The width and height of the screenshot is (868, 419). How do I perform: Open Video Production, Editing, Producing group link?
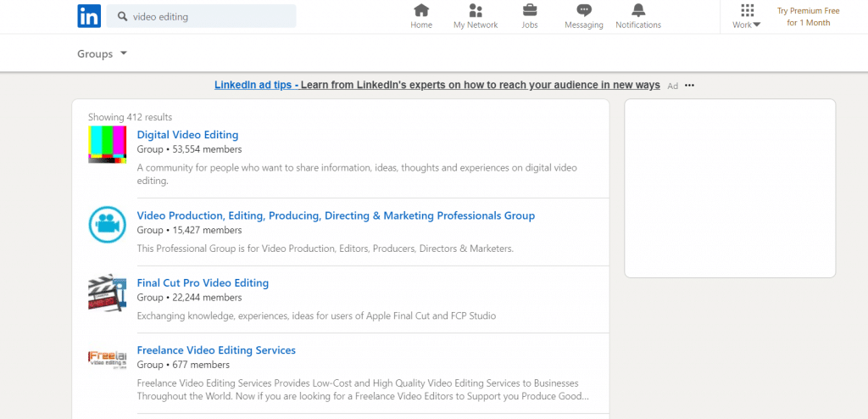(336, 215)
